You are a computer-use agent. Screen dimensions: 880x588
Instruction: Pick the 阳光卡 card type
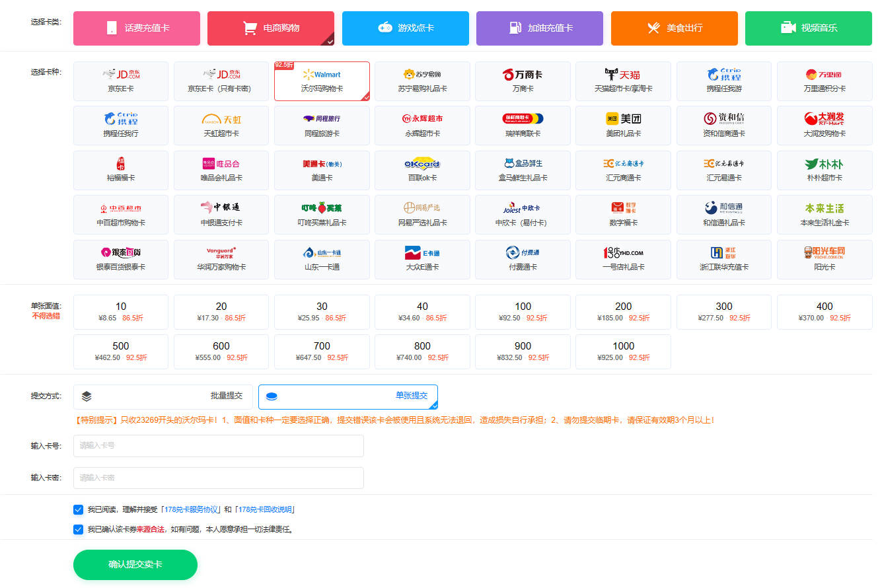825,260
